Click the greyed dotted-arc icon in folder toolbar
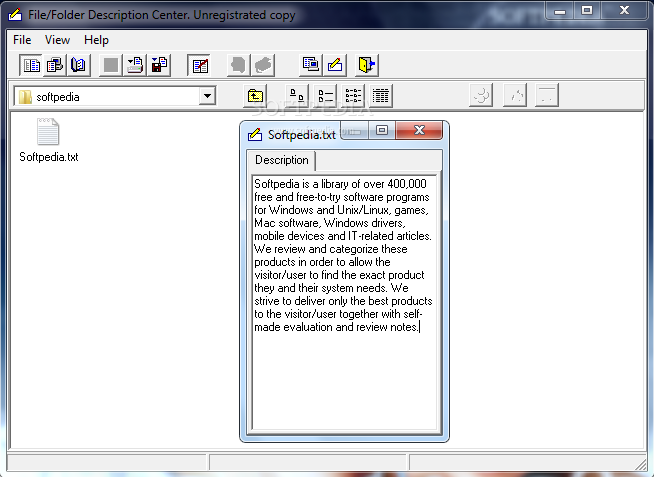This screenshot has width=654, height=477. (515, 95)
